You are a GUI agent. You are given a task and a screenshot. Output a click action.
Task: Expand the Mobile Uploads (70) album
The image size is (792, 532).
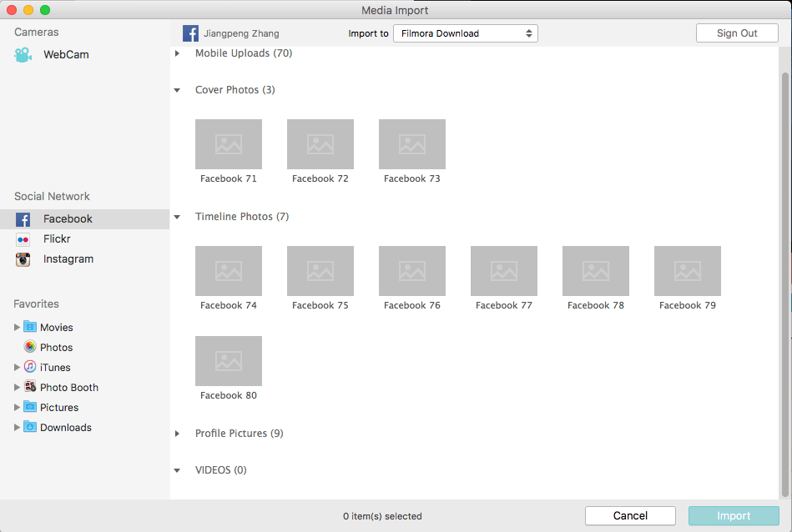pyautogui.click(x=177, y=53)
